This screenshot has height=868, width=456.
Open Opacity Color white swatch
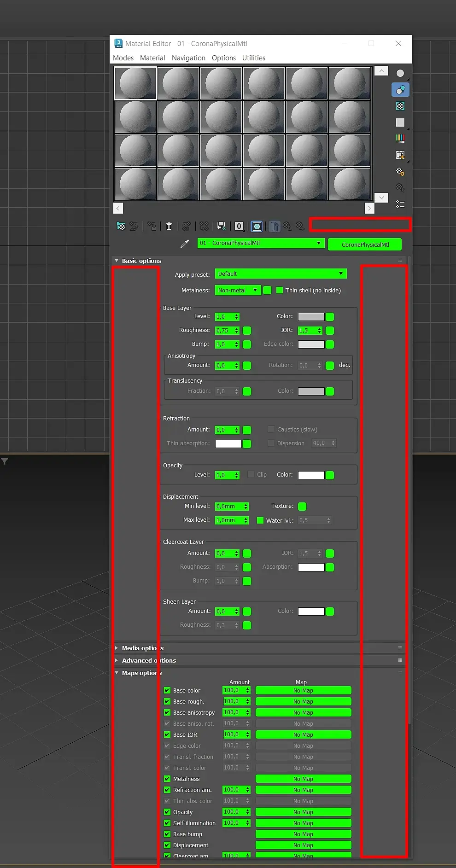click(x=311, y=475)
